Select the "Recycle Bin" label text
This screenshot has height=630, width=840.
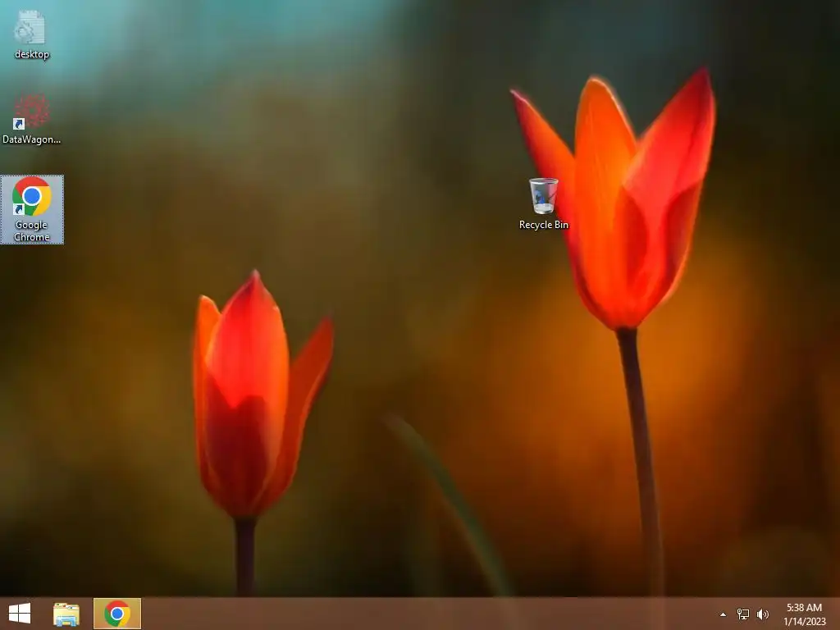(543, 225)
